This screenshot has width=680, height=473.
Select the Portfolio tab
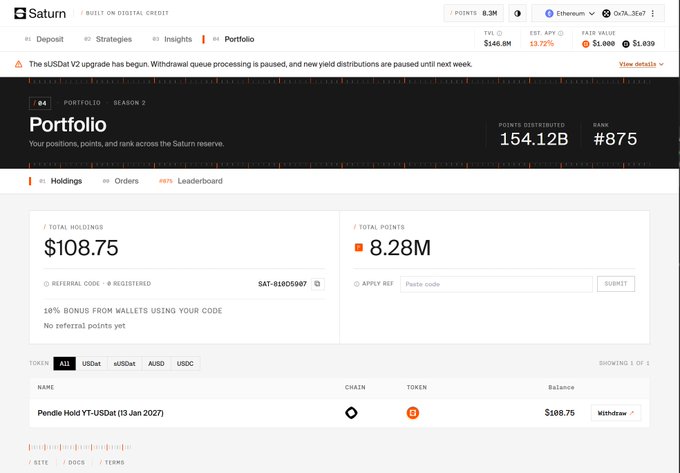coord(233,39)
